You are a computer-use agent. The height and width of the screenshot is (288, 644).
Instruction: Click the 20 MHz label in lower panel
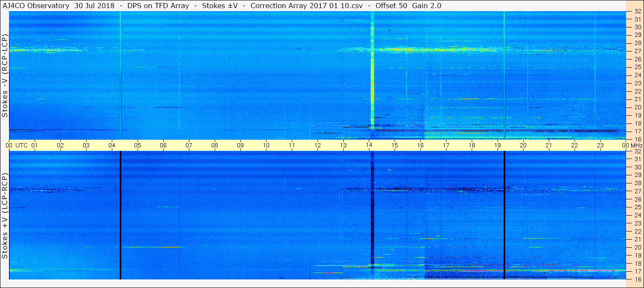tap(638, 247)
